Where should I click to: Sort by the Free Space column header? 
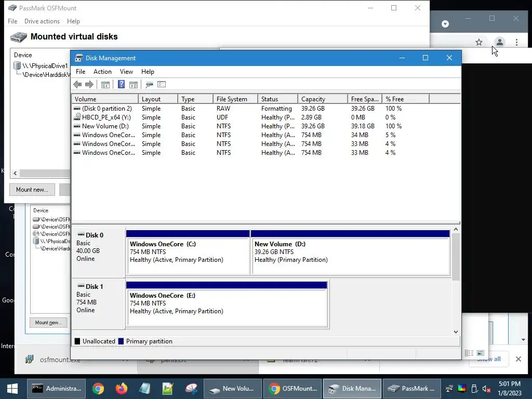pyautogui.click(x=365, y=99)
